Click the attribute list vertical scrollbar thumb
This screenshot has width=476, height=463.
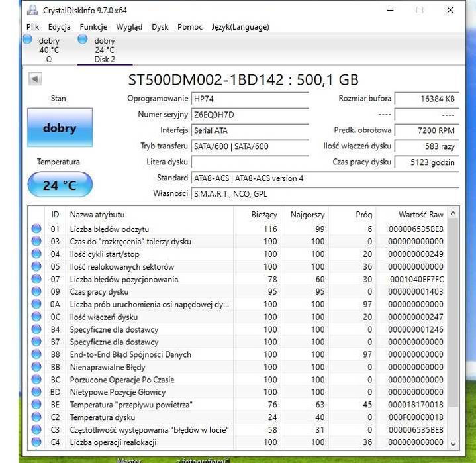[453, 313]
